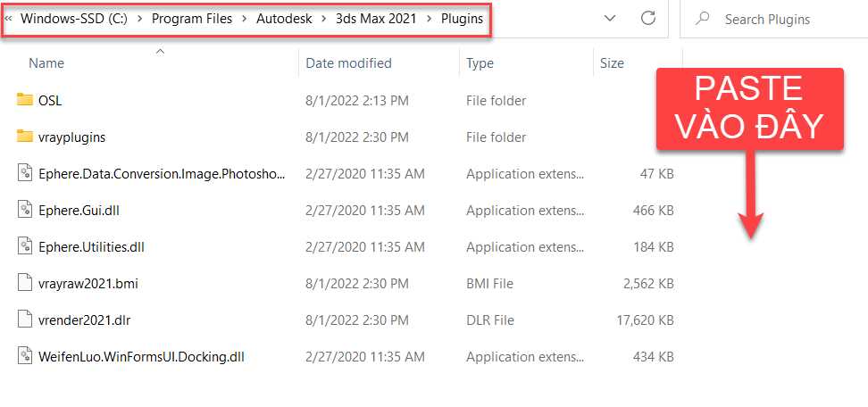This screenshot has width=868, height=407.
Task: Expand chevron after Program Files
Action: pyautogui.click(x=244, y=19)
